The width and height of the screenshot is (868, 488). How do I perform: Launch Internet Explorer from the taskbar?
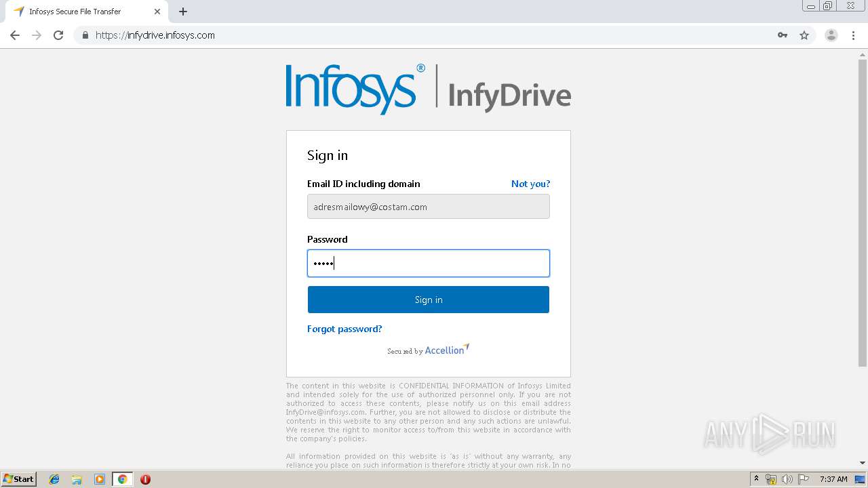pyautogui.click(x=54, y=479)
